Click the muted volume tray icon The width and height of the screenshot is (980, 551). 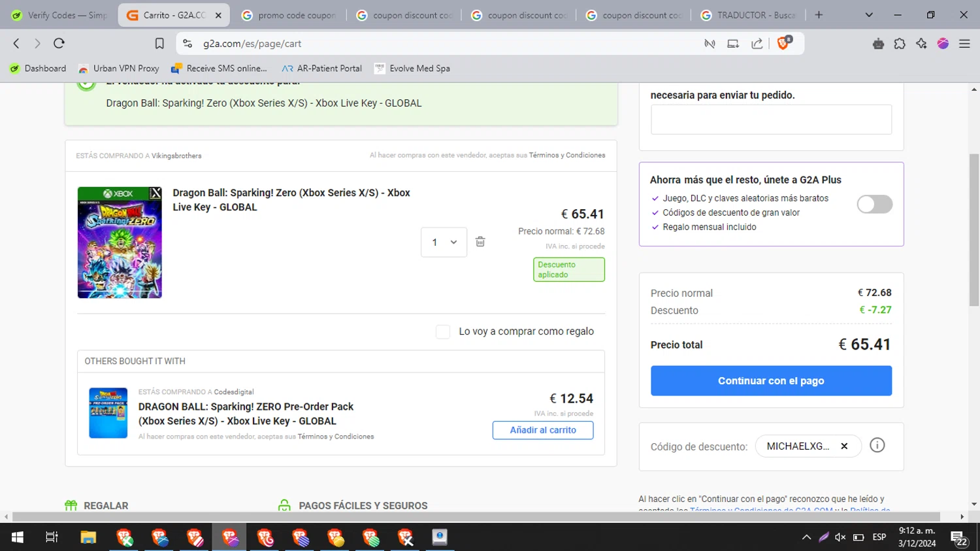(840, 537)
